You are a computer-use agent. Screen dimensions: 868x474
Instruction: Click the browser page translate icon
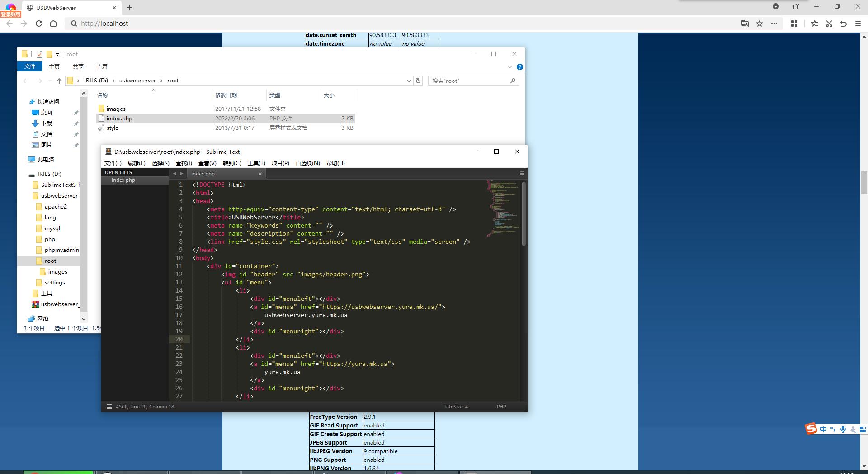tap(745, 24)
